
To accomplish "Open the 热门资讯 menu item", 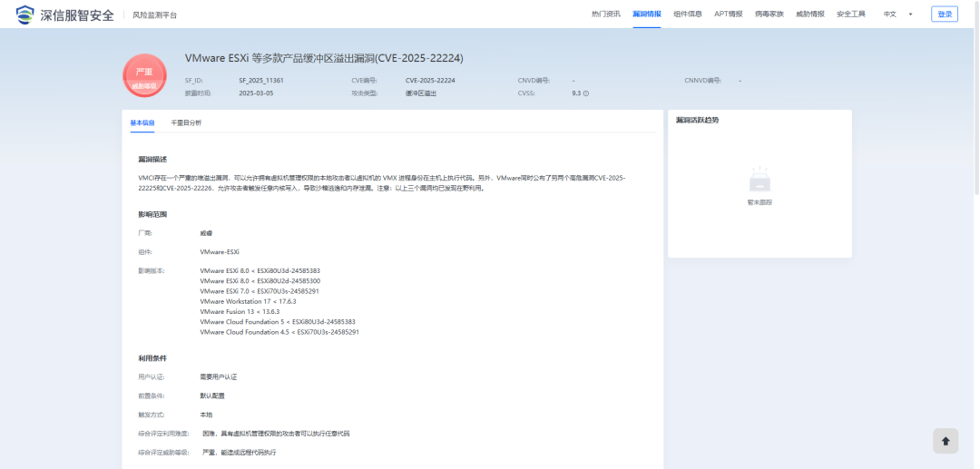I will click(605, 14).
